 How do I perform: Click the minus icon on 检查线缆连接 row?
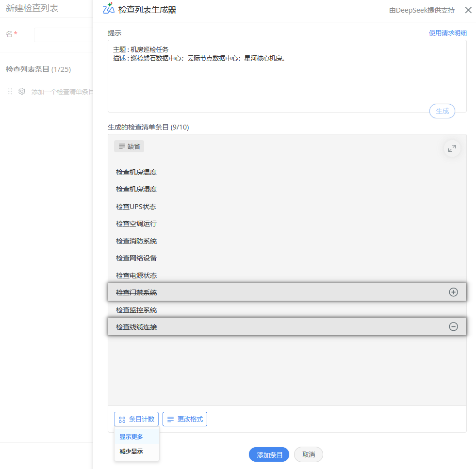453,327
